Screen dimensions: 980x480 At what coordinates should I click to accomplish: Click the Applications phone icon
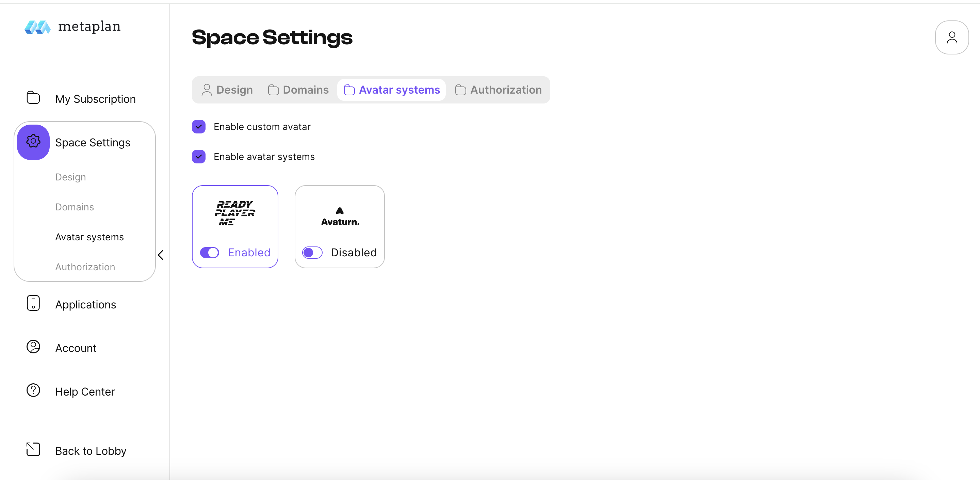33,303
